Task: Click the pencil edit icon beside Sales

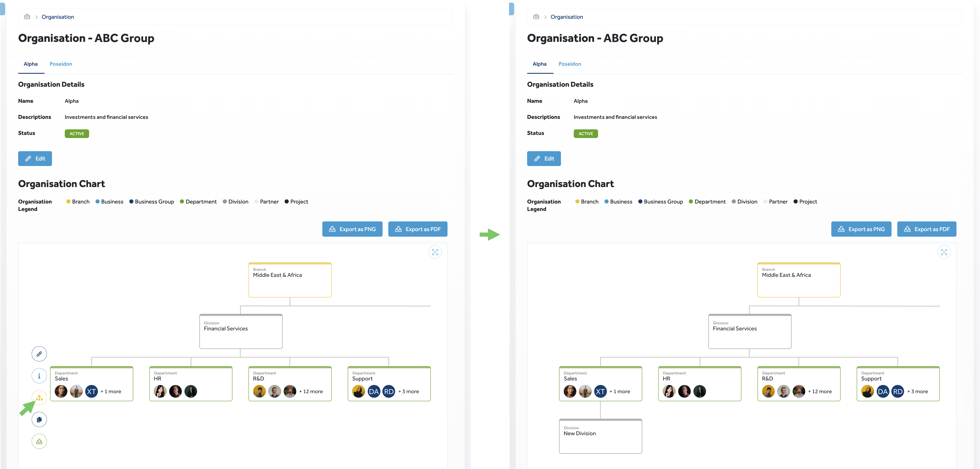Action: (39, 354)
